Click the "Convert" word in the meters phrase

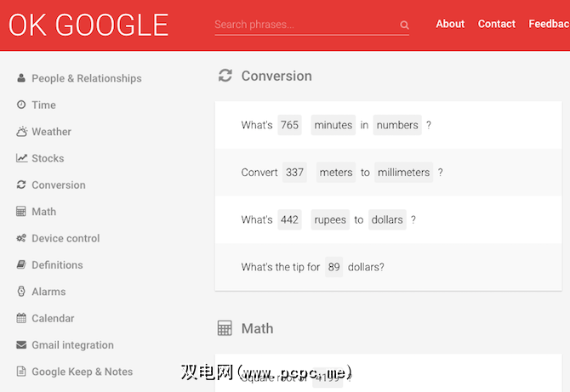tap(259, 173)
